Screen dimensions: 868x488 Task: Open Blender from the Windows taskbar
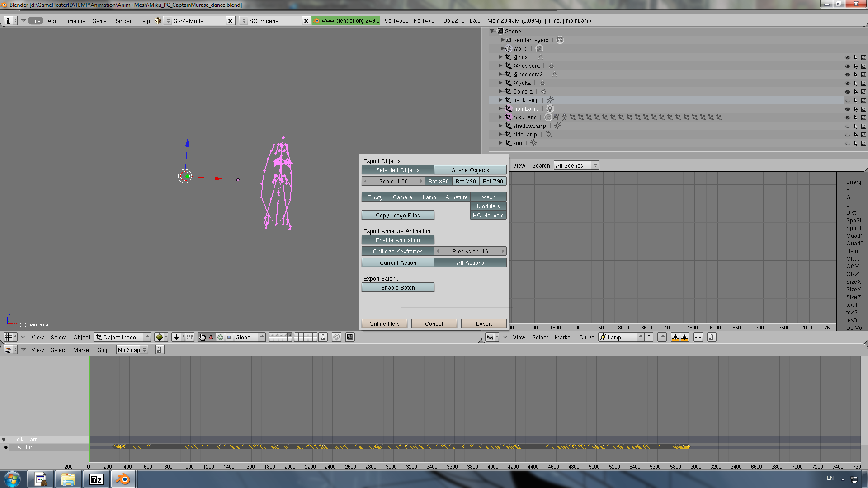click(123, 479)
